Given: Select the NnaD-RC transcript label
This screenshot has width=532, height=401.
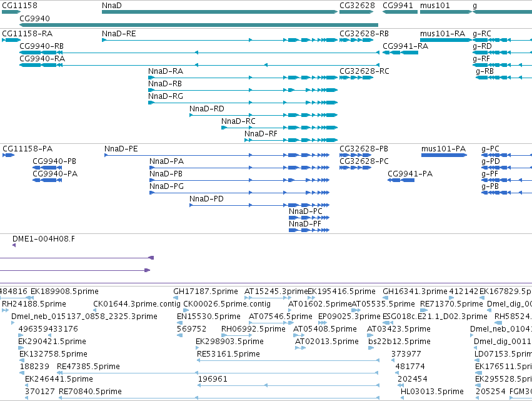Looking at the screenshot, I should coord(238,121).
